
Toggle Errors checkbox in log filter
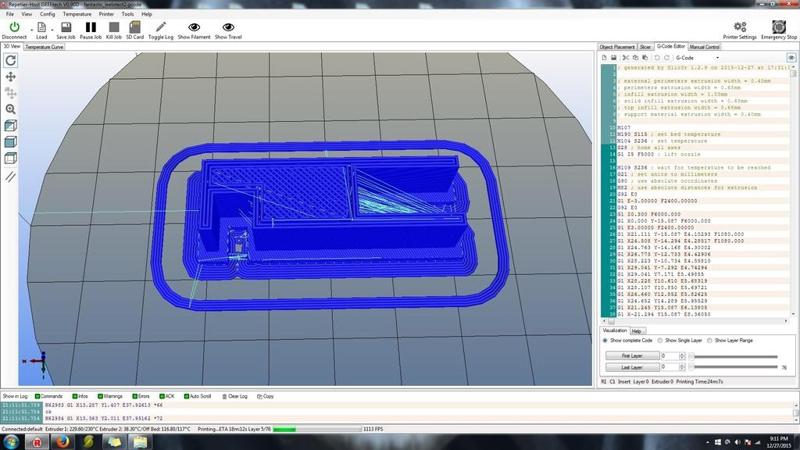(x=135, y=396)
